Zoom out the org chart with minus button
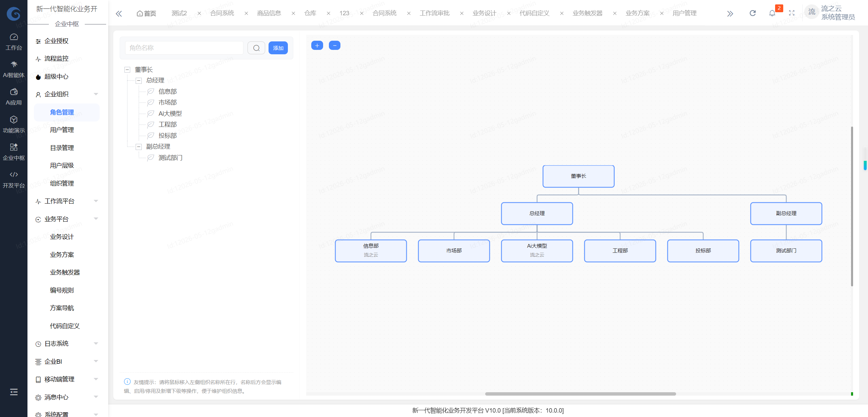The height and width of the screenshot is (417, 868). (x=335, y=45)
